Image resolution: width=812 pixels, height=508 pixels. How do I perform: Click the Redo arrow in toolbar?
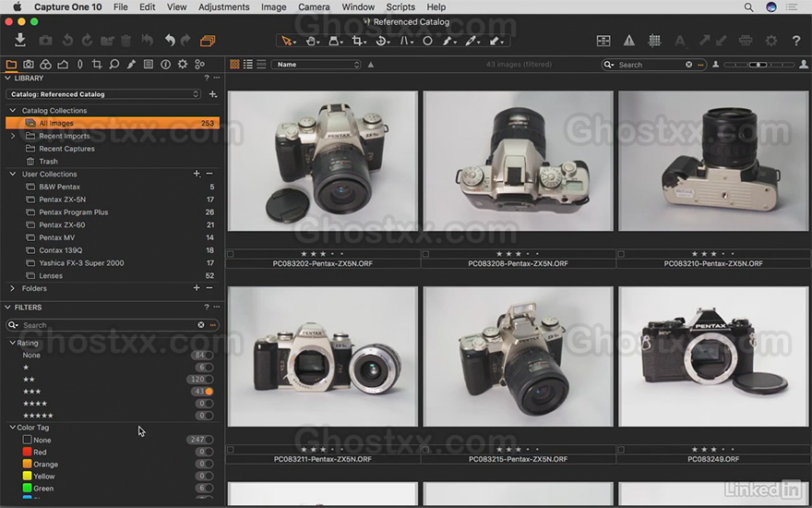[185, 41]
